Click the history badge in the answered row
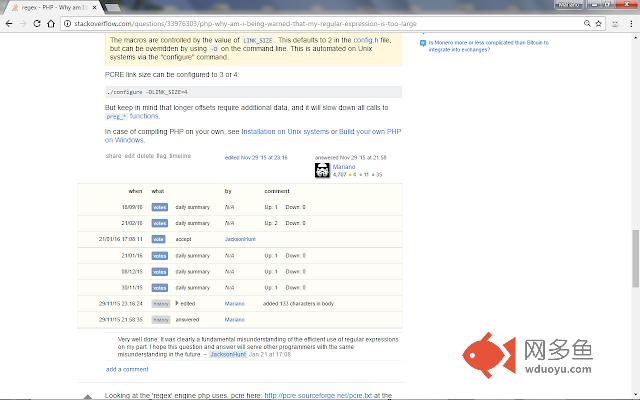Image resolution: width=640 pixels, height=400 pixels. point(161,320)
